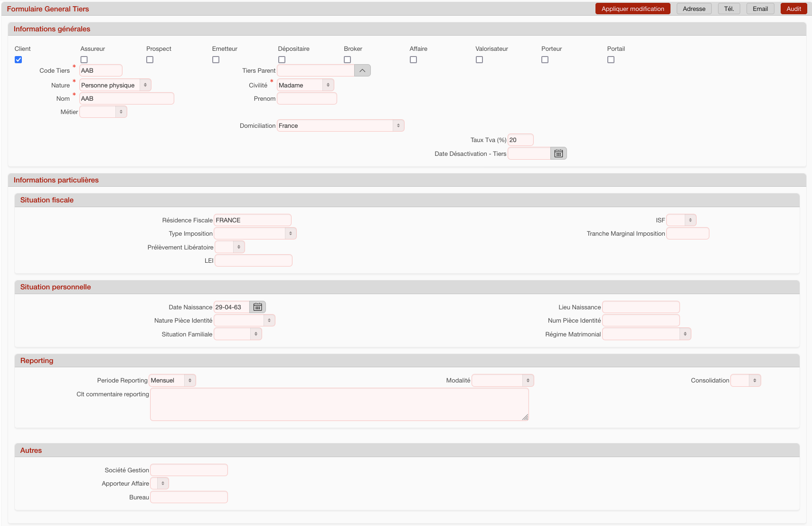The width and height of the screenshot is (812, 526).
Task: Open the Nature dropdown
Action: point(115,85)
